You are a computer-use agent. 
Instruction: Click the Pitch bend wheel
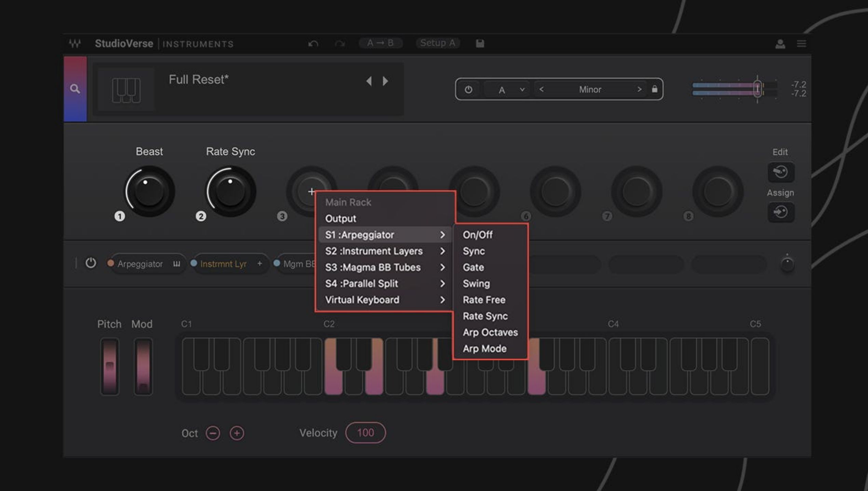pyautogui.click(x=110, y=367)
